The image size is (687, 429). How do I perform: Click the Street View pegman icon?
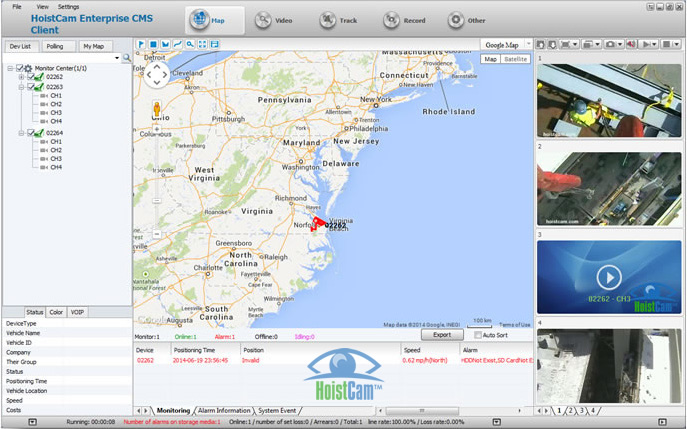click(156, 108)
